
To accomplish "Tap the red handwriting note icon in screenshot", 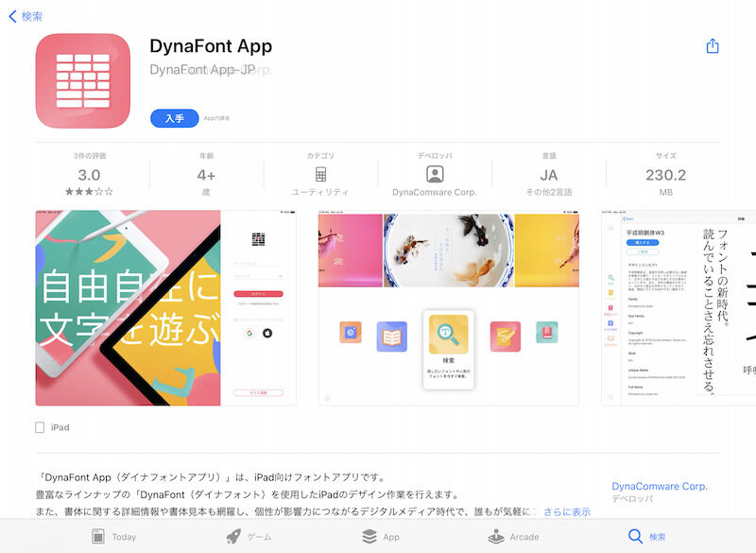I will click(x=506, y=337).
